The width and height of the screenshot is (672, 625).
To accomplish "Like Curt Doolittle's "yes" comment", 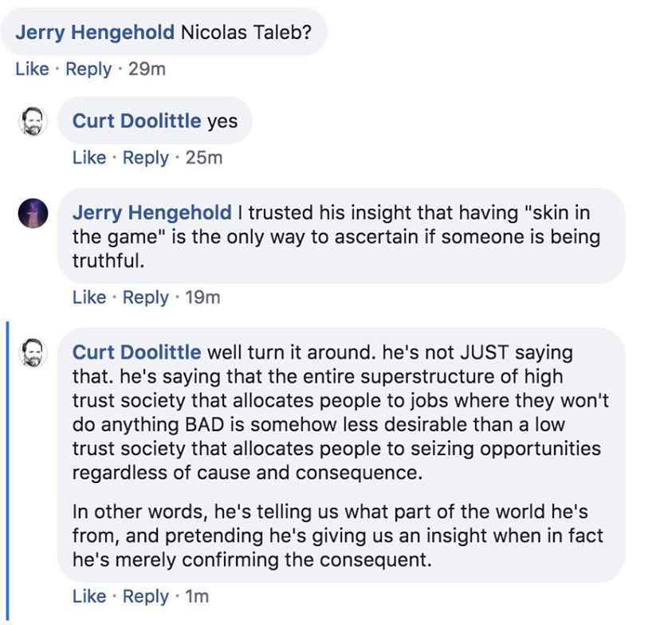I will (x=89, y=158).
